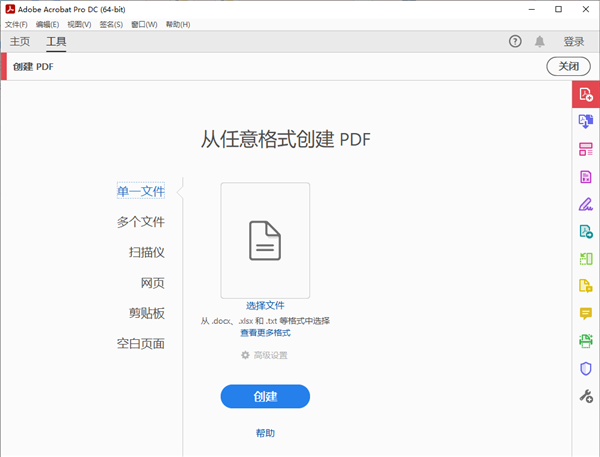Image resolution: width=600 pixels, height=457 pixels.
Task: Click the document icon to choose file
Action: pyautogui.click(x=265, y=240)
